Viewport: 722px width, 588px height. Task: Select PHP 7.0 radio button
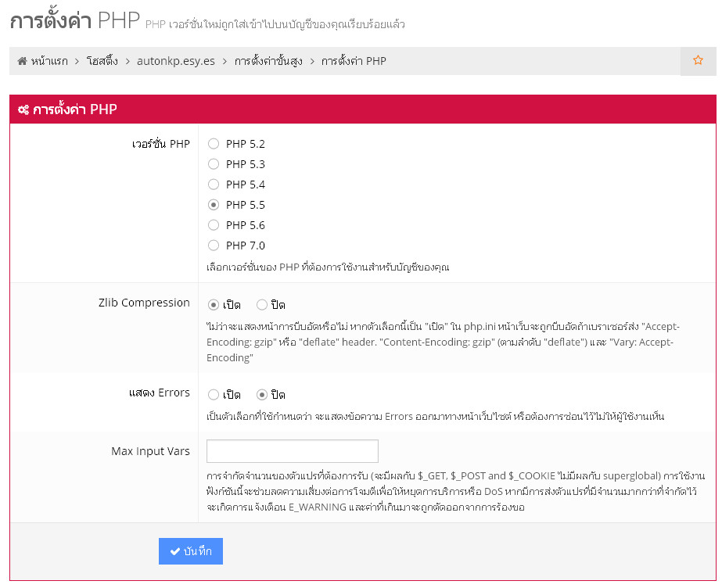point(214,246)
